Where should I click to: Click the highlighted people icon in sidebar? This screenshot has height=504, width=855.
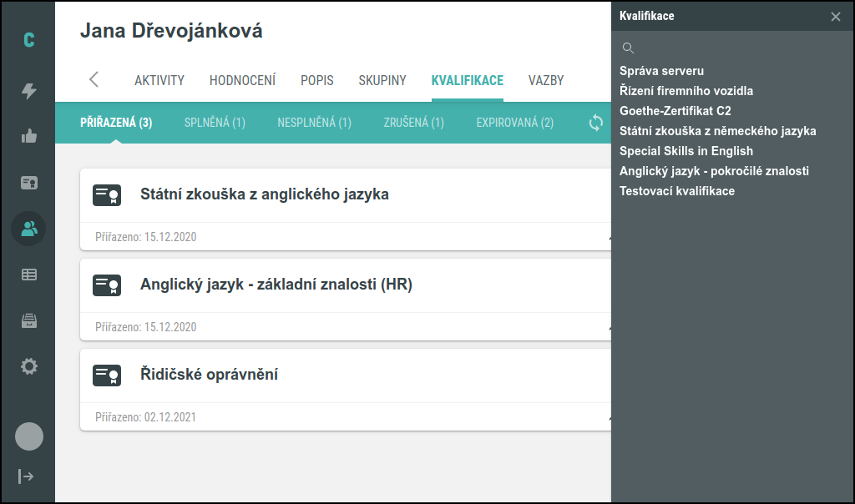(x=28, y=228)
